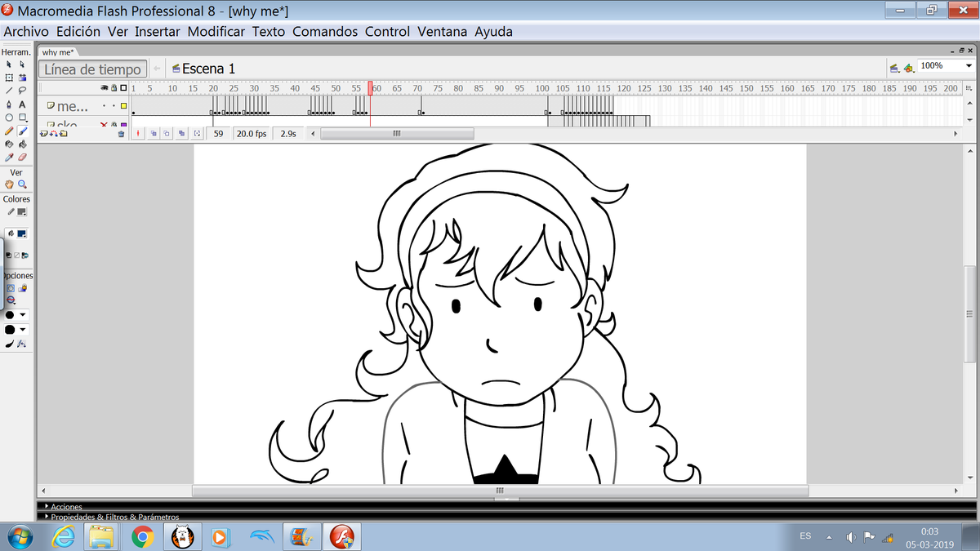
Task: Click the 20.0 fps frame rate field
Action: pos(252,133)
